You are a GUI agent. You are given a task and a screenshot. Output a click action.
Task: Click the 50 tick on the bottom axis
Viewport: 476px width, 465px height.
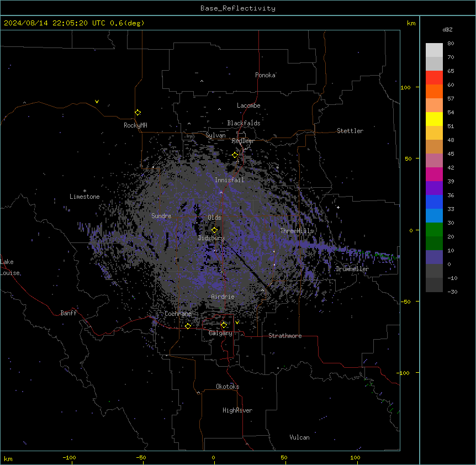(x=284, y=457)
